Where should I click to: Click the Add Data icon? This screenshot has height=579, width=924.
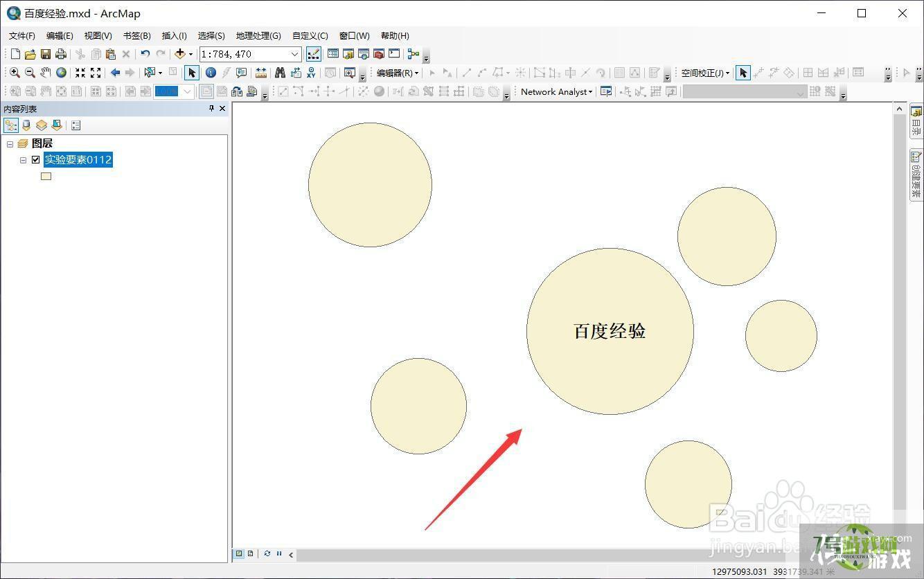point(180,54)
